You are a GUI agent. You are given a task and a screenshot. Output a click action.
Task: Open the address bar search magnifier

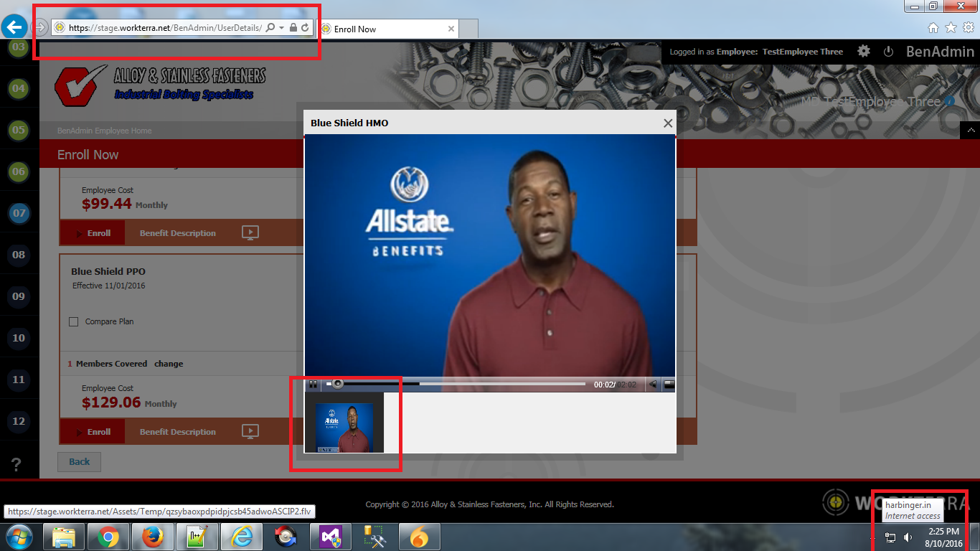coord(270,28)
